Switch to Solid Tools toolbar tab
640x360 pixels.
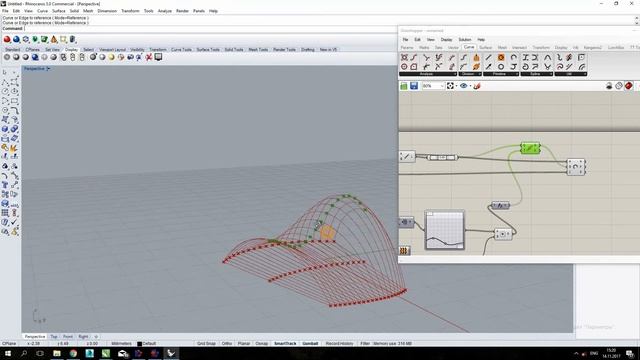tap(234, 49)
